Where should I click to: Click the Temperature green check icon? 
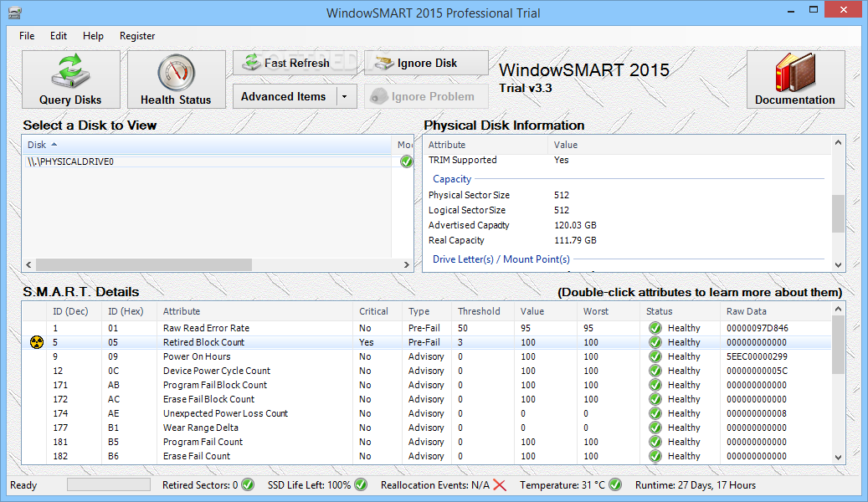[615, 484]
